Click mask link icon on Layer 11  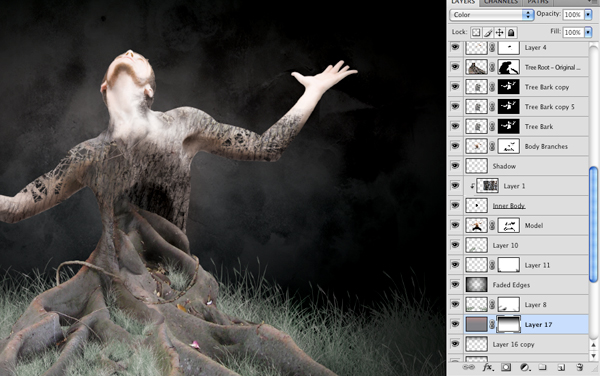pyautogui.click(x=492, y=265)
